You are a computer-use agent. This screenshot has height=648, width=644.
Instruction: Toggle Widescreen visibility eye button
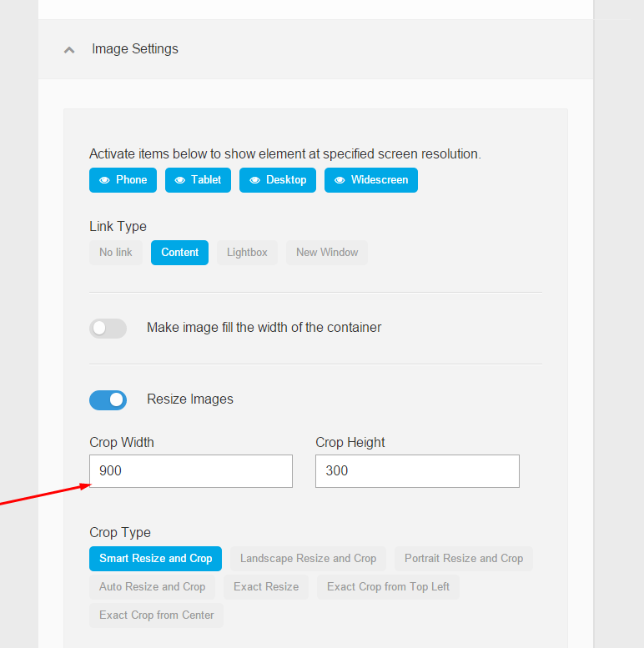[x=371, y=180]
